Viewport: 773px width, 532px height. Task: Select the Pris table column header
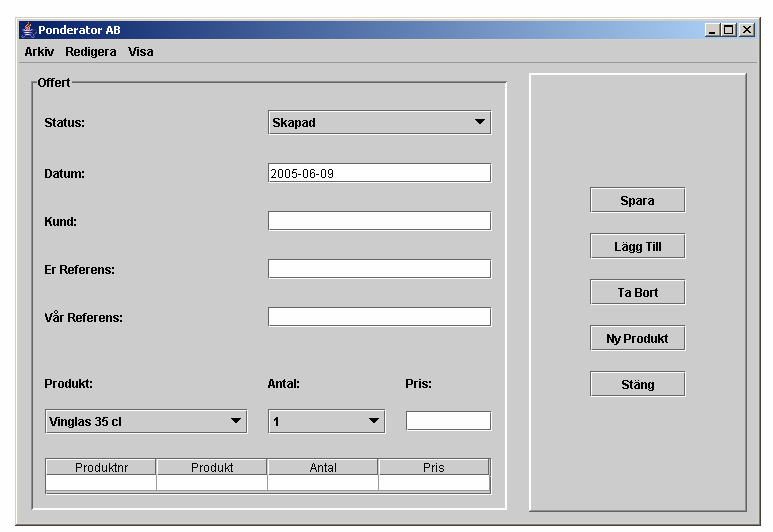point(434,467)
